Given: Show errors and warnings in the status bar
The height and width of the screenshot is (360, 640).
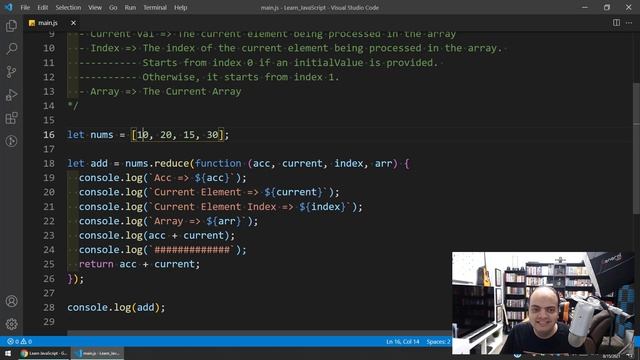Looking at the screenshot, I should 19,341.
